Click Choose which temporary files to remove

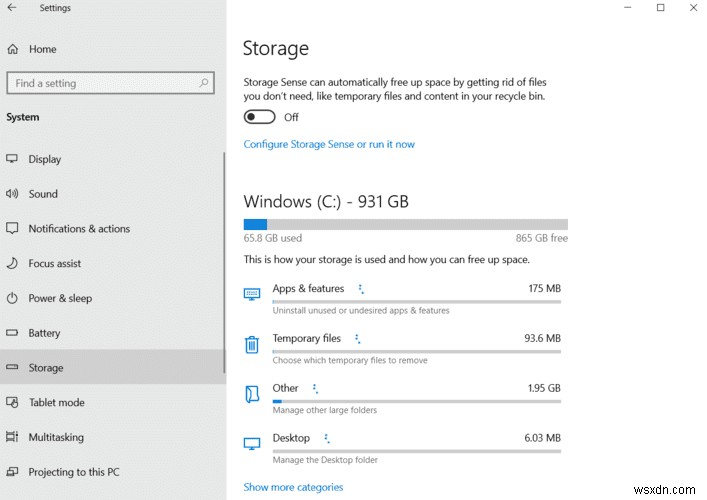click(350, 360)
